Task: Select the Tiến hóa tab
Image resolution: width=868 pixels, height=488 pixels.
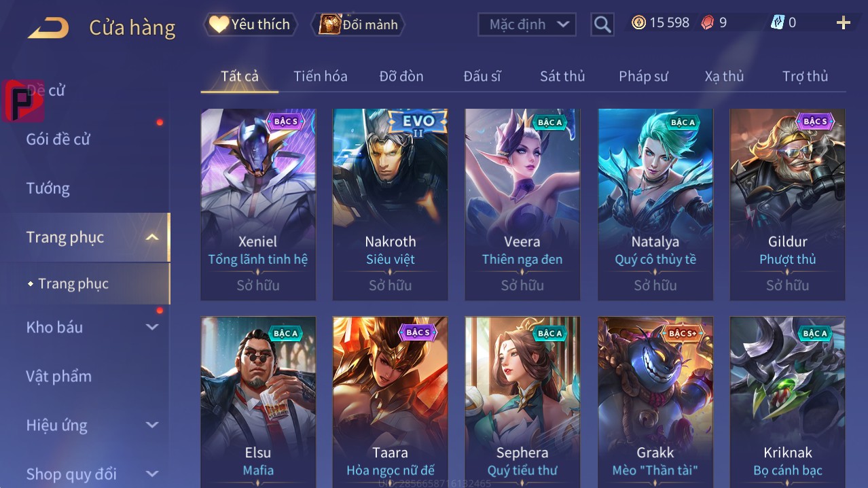Action: click(321, 76)
